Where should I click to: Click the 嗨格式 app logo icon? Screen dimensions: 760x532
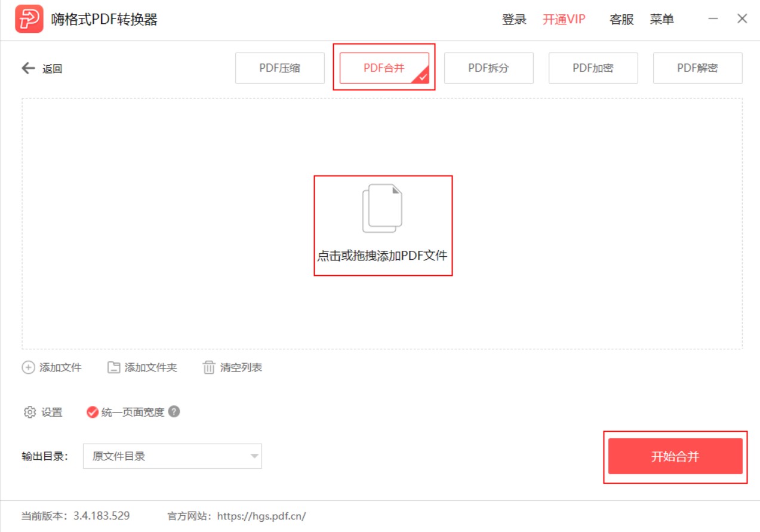click(29, 19)
